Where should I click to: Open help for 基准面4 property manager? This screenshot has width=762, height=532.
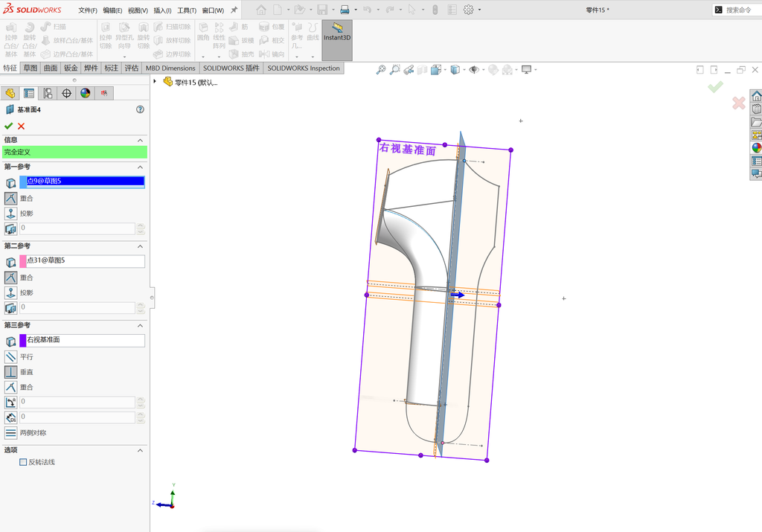tap(140, 109)
